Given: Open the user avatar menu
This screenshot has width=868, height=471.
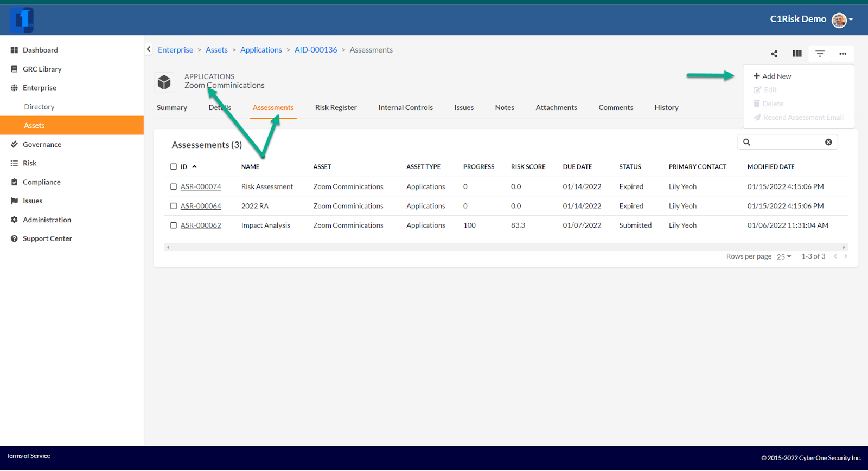Looking at the screenshot, I should tap(839, 20).
